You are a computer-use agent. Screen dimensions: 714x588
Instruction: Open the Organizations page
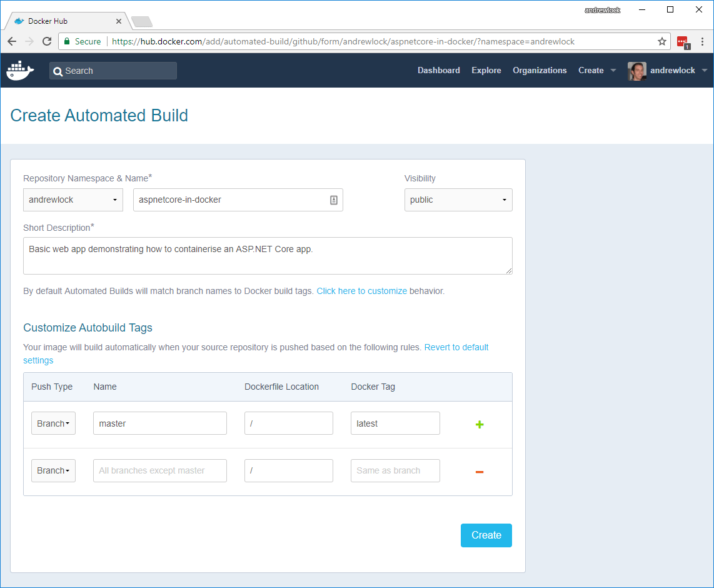[x=540, y=70]
